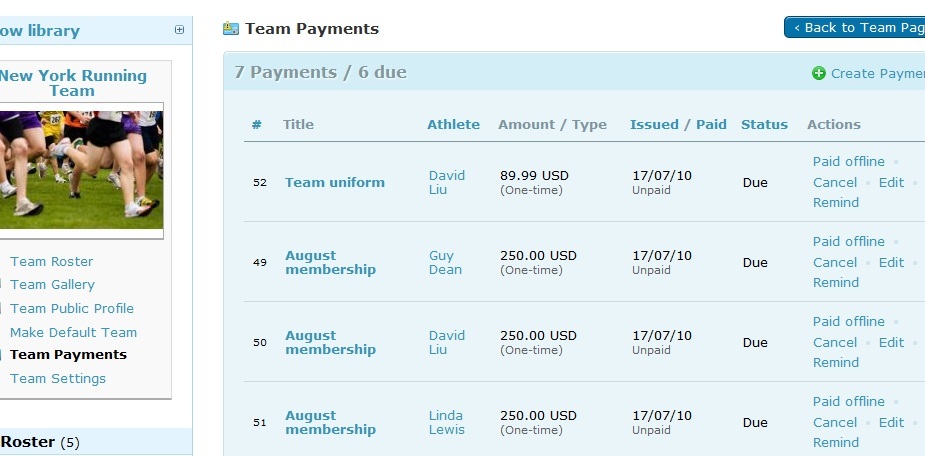Cancel Guy Dean's August membership payment
Image resolution: width=925 pixels, height=456 pixels.
point(835,263)
